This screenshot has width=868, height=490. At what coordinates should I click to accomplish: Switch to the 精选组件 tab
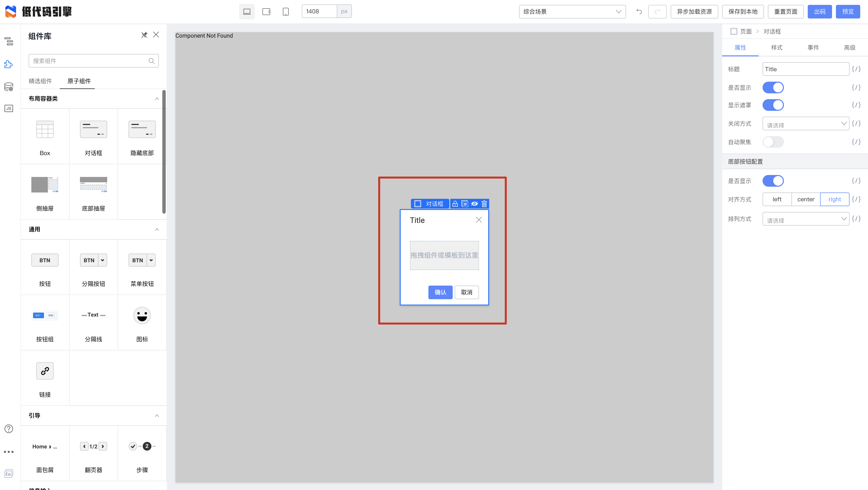tap(40, 81)
